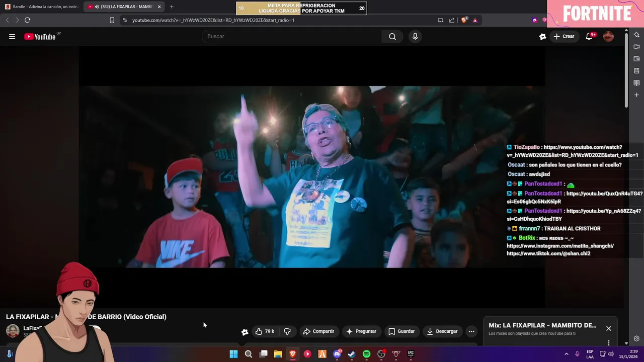Open Brave Shields icon
Image resolution: width=644 pixels, height=362 pixels.
[464, 20]
